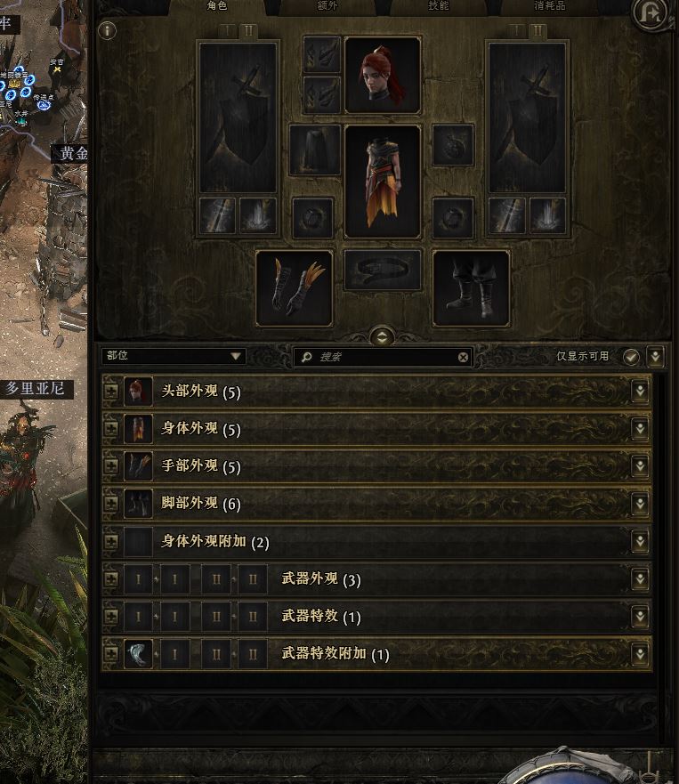This screenshot has width=679, height=784.
Task: Click the clawed gloves equipment slot
Action: point(294,288)
